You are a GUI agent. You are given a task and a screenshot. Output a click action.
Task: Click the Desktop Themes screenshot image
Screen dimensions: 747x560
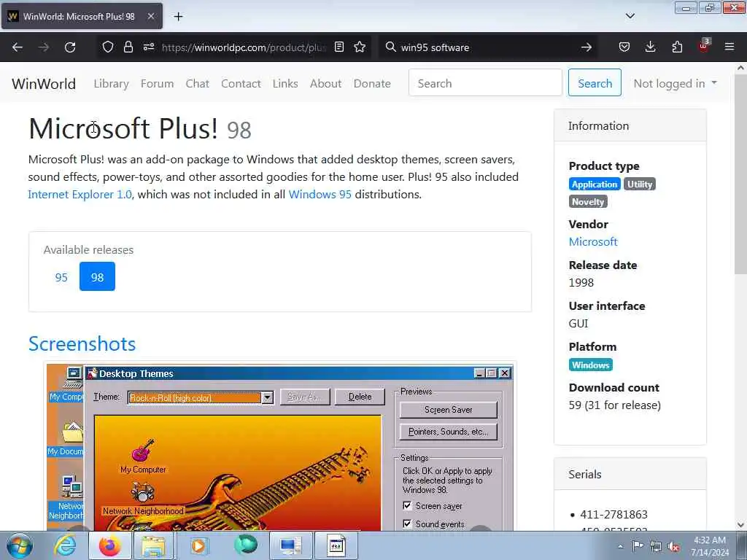(x=280, y=448)
